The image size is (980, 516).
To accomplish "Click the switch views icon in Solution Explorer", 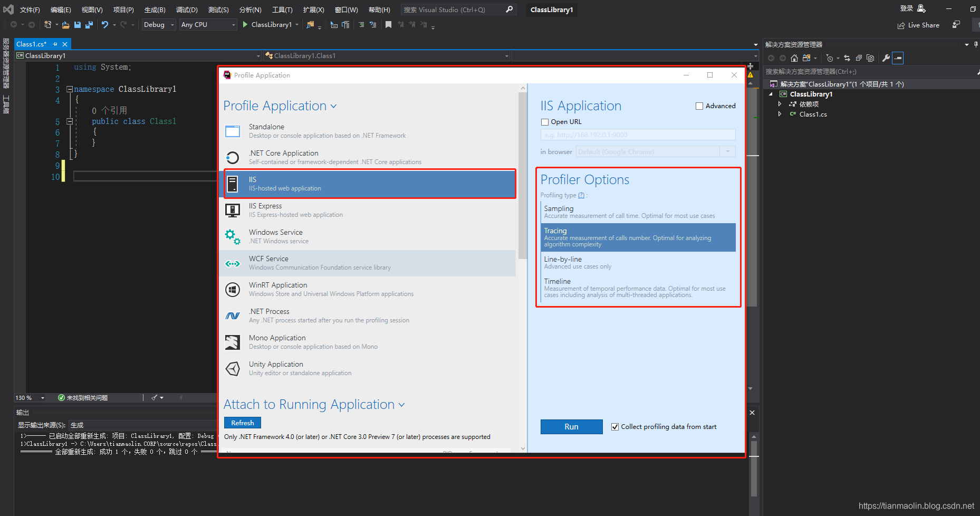I will coord(806,58).
